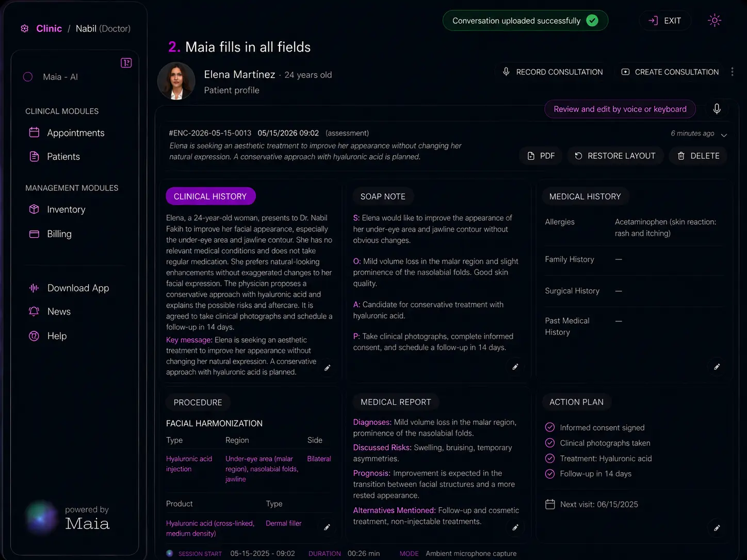Edit Clinical History with pencil icon
This screenshot has height=560, width=747.
pyautogui.click(x=327, y=368)
